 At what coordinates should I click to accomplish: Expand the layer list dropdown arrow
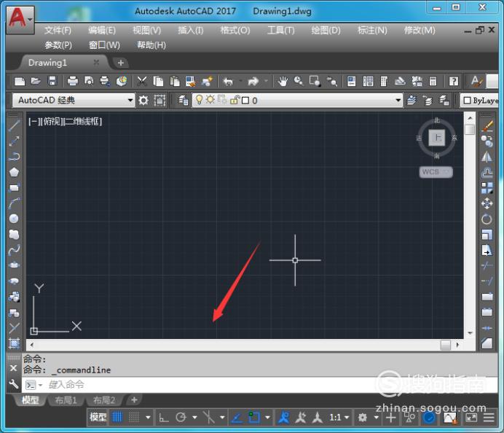(398, 101)
